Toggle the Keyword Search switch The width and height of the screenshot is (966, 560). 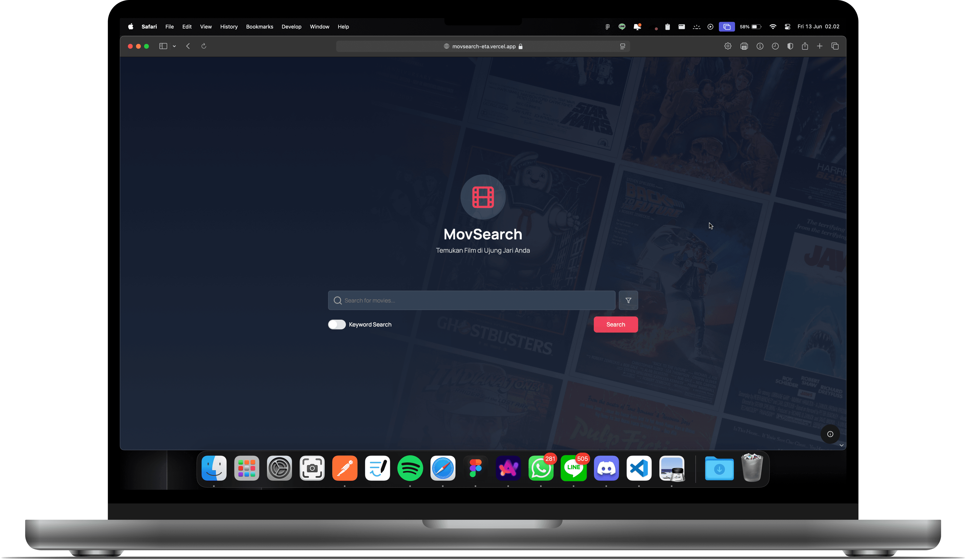tap(337, 325)
